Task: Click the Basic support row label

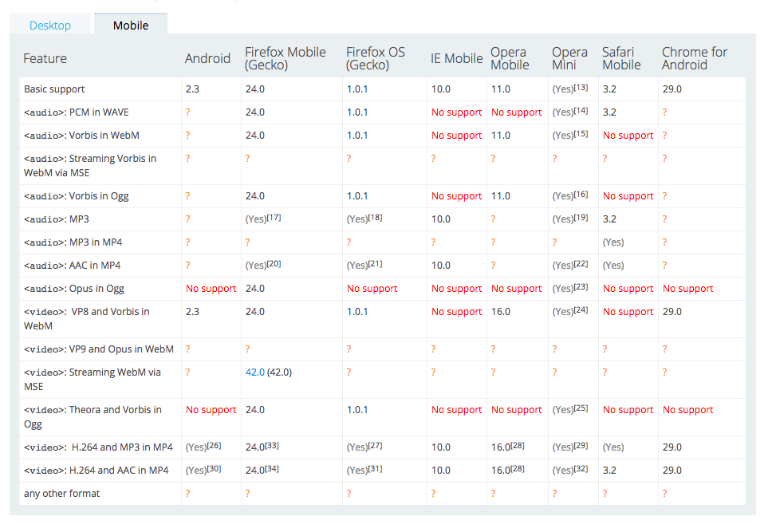Action: (54, 89)
